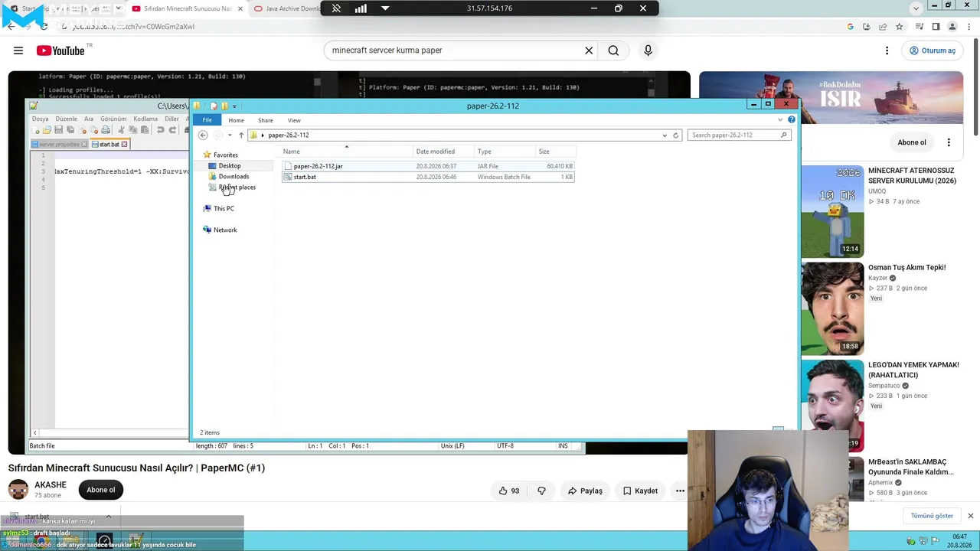Expand the Explorer ribbon chevron

click(x=780, y=120)
